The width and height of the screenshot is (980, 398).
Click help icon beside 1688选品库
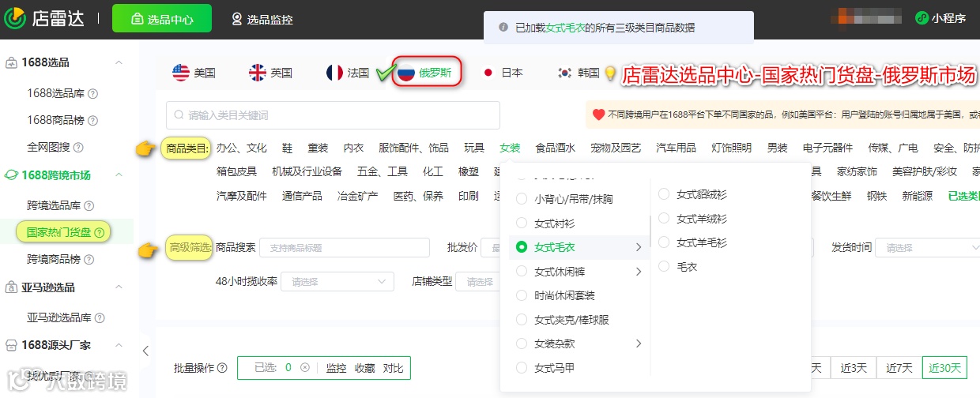point(92,94)
